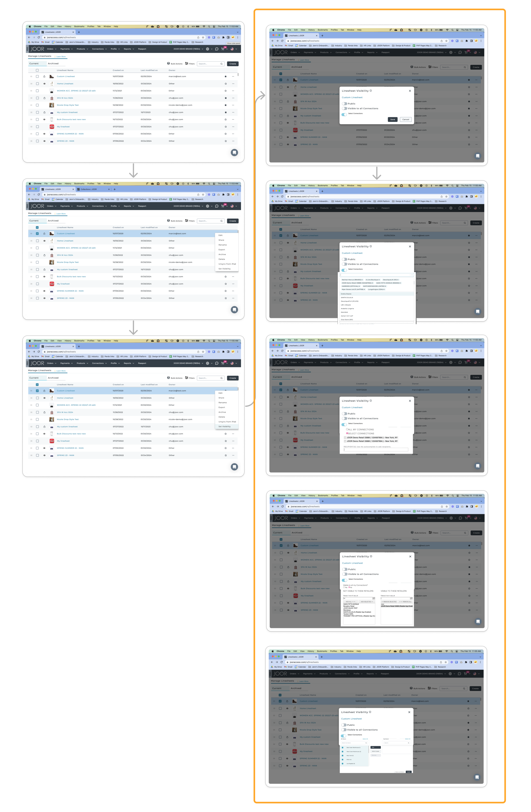Select the ALL MY CONNECTIONS radio button
Screen dimensions: 531x812
[x=347, y=430]
